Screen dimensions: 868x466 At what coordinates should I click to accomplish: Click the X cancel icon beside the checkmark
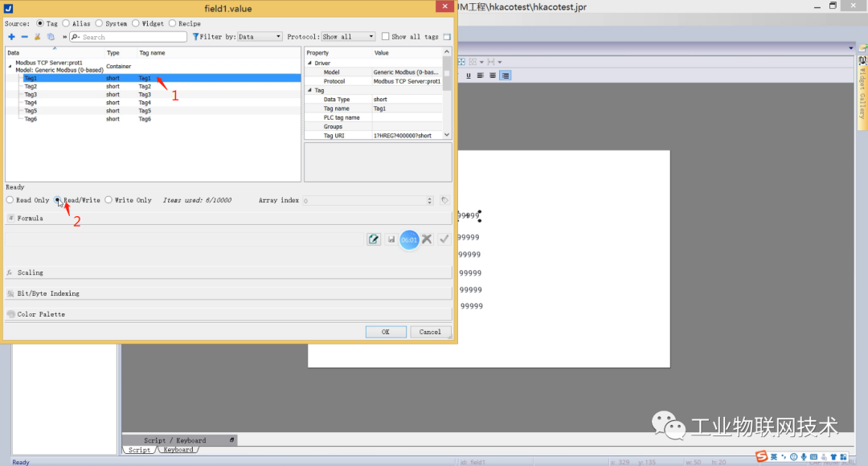(x=427, y=239)
